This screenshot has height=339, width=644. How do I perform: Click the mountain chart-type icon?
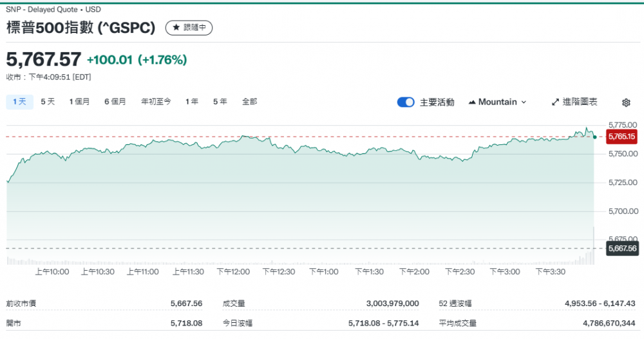[x=472, y=102]
